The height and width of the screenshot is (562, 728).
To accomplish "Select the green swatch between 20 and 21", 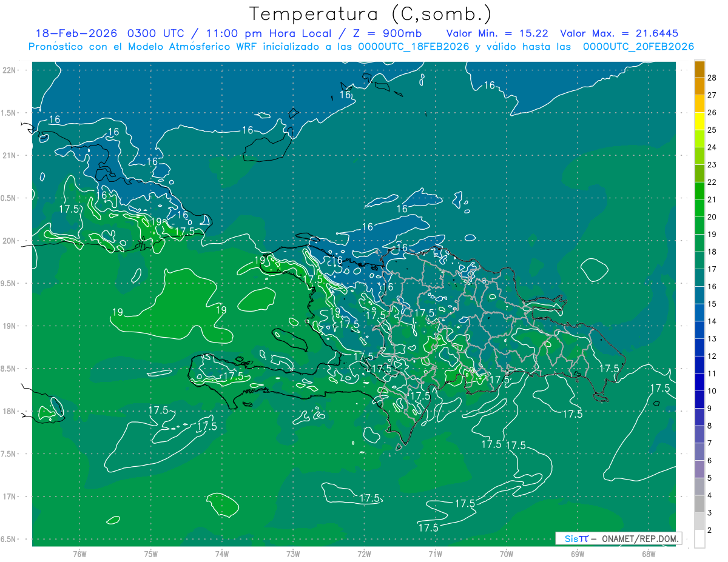I will coord(699,209).
